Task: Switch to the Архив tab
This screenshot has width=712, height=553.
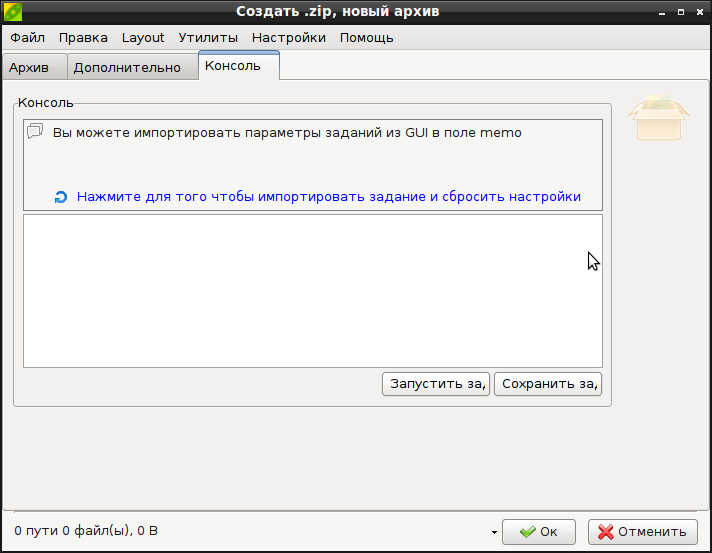Action: (x=35, y=67)
